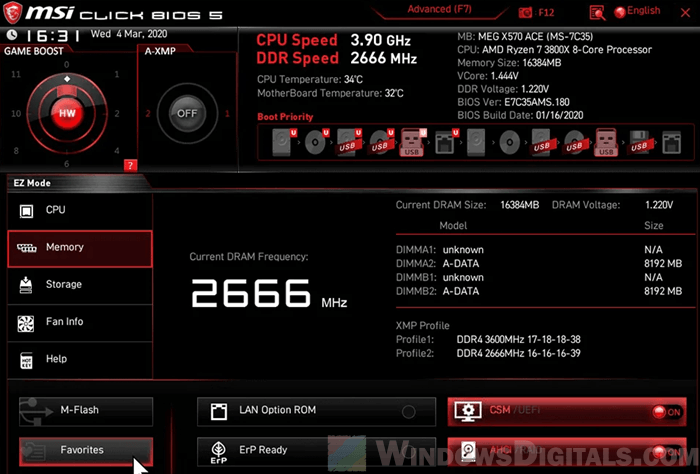
Task: Click the MSI dragon shield logo
Action: tap(12, 12)
